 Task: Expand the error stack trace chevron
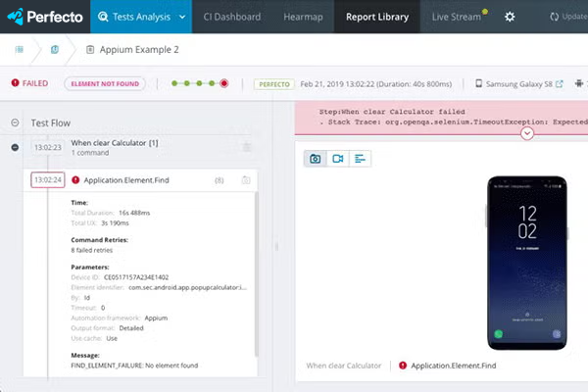527,133
